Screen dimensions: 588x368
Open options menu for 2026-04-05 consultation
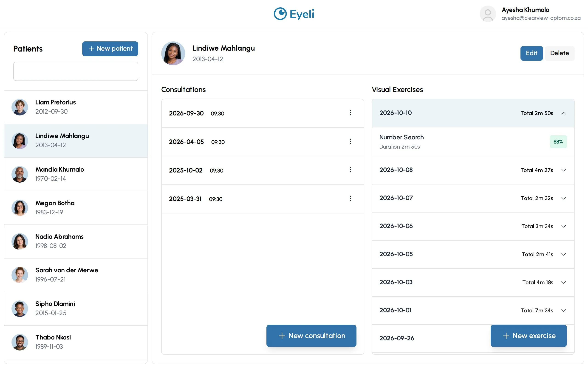(x=350, y=141)
